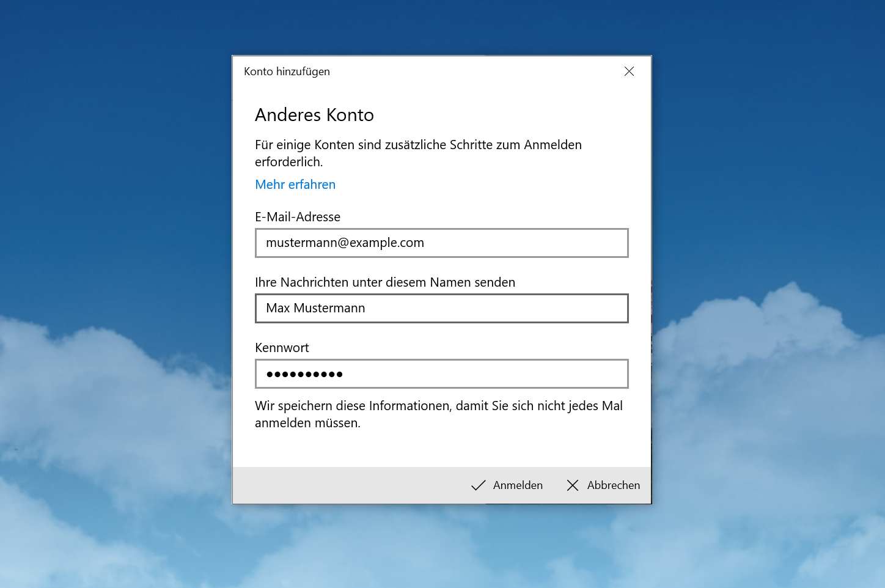The height and width of the screenshot is (588, 885).
Task: Click the E-Mail-Adresse input field
Action: point(442,243)
